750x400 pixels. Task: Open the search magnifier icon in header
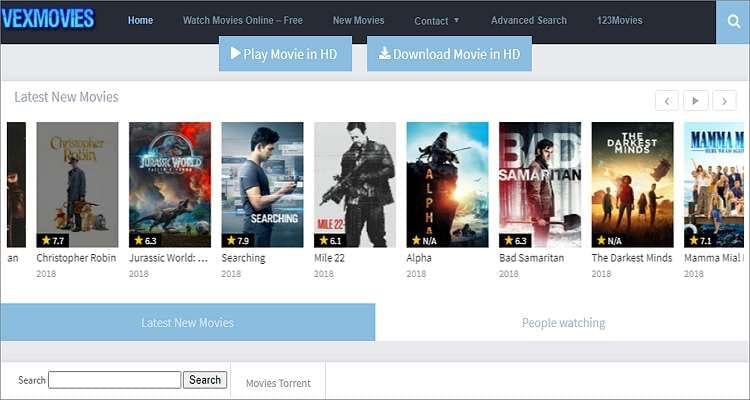[x=733, y=22]
